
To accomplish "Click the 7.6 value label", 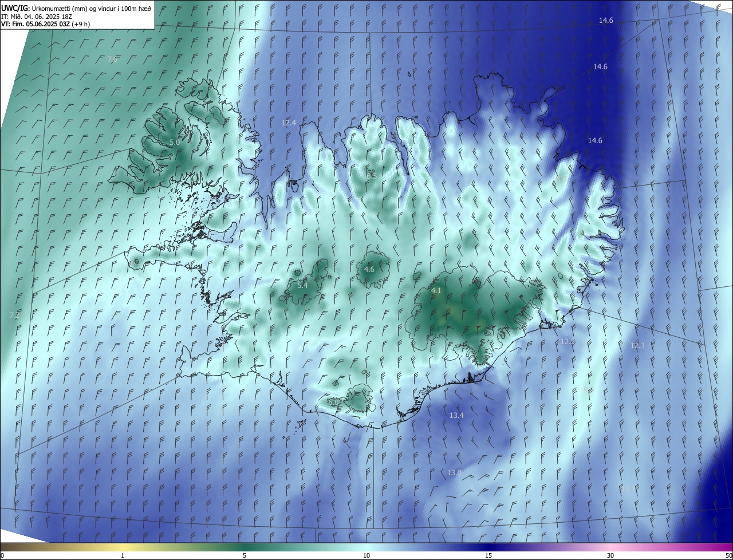I will pyautogui.click(x=112, y=60).
